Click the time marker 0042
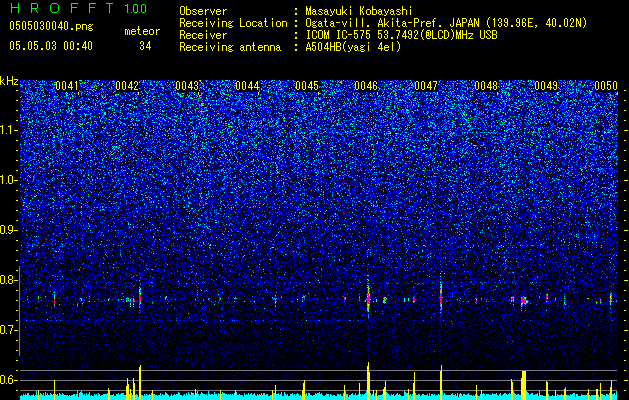The height and width of the screenshot is (400, 629). pos(127,86)
